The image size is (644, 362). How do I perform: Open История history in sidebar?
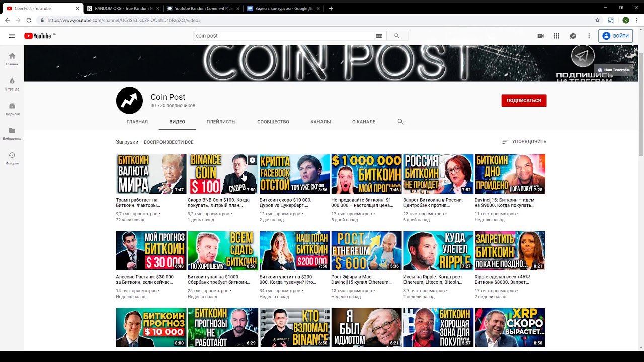point(12,158)
